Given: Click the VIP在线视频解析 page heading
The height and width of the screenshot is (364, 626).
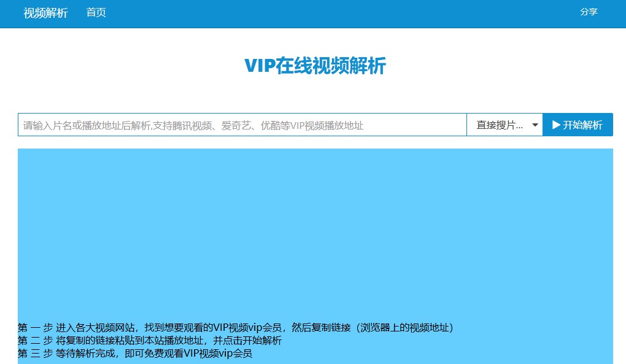Looking at the screenshot, I should [x=315, y=66].
